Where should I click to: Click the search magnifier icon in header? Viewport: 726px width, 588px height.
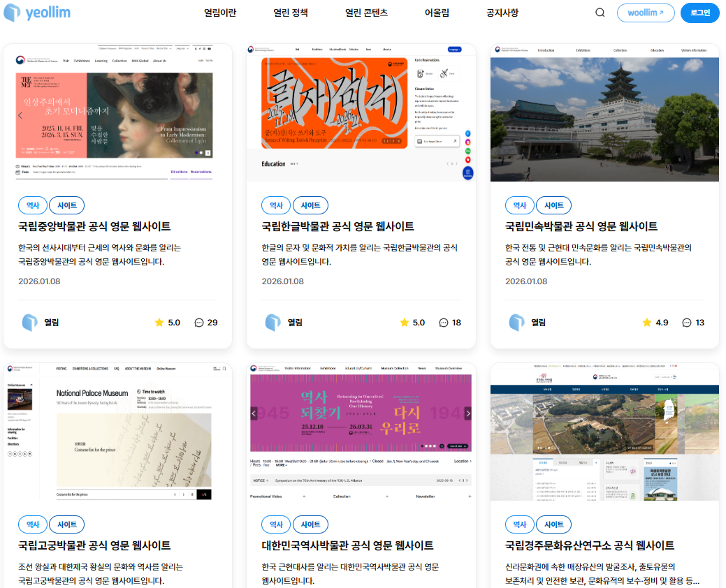coord(600,13)
